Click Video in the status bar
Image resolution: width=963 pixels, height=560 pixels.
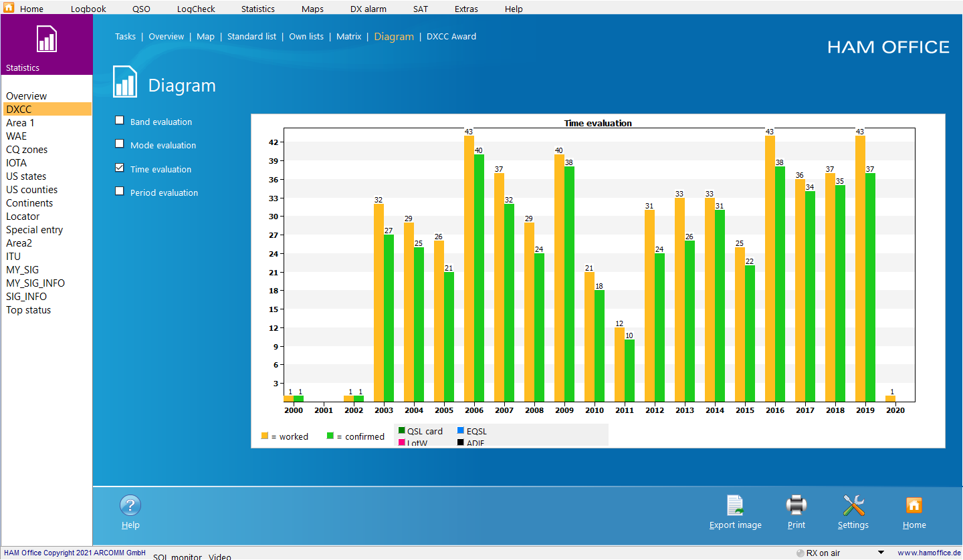(220, 557)
